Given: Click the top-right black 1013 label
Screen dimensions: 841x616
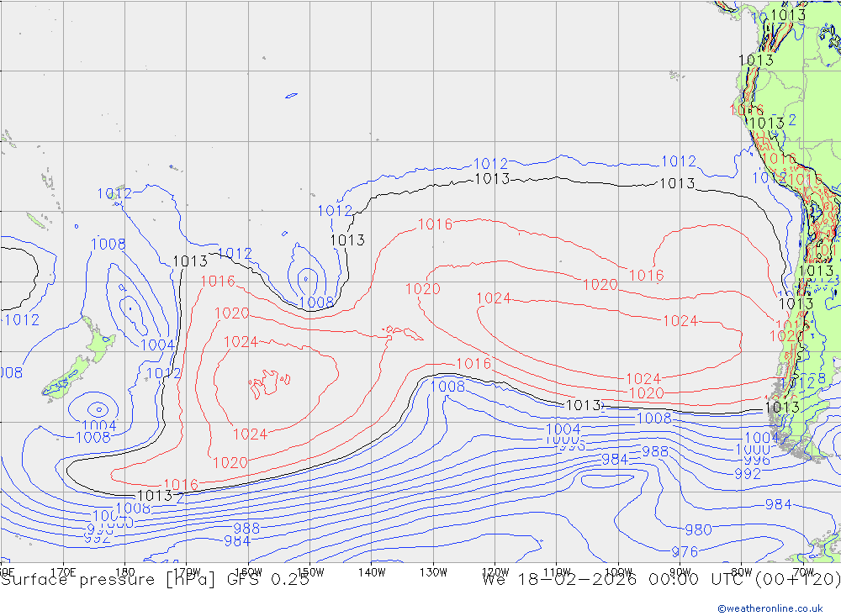Looking at the screenshot, I should point(788,15).
